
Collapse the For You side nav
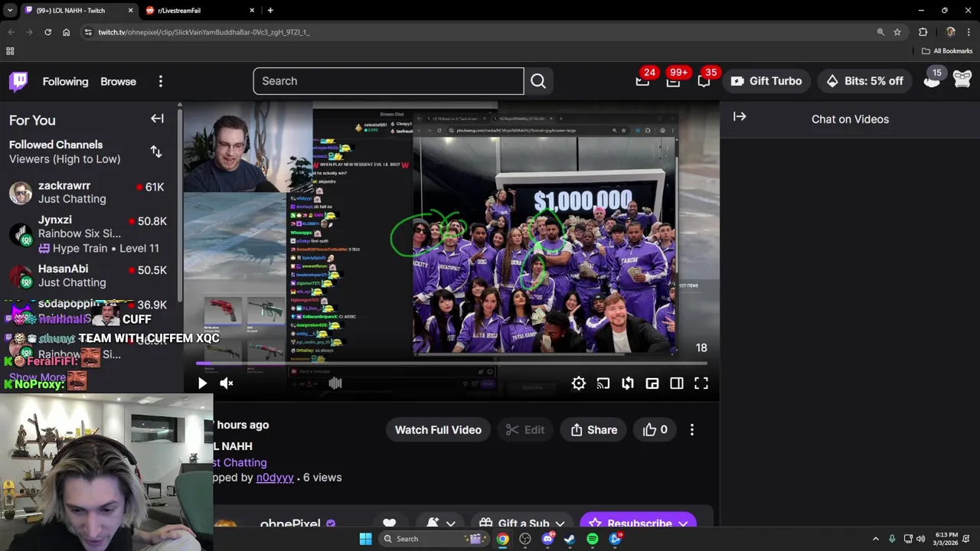coord(157,119)
